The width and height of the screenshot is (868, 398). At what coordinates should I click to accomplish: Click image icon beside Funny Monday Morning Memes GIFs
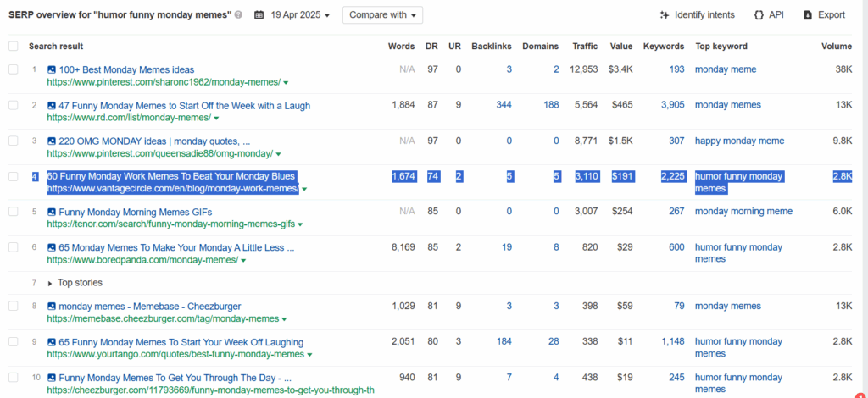pos(52,212)
